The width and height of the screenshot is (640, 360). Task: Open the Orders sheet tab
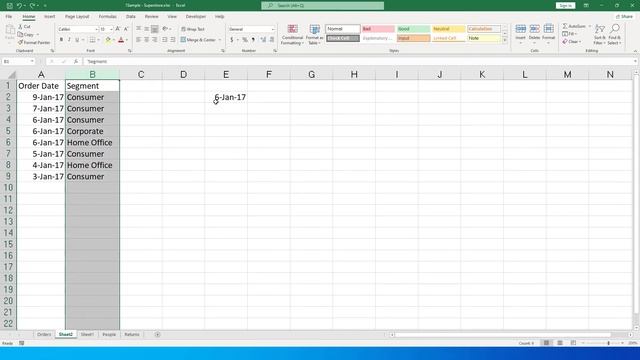pyautogui.click(x=44, y=334)
